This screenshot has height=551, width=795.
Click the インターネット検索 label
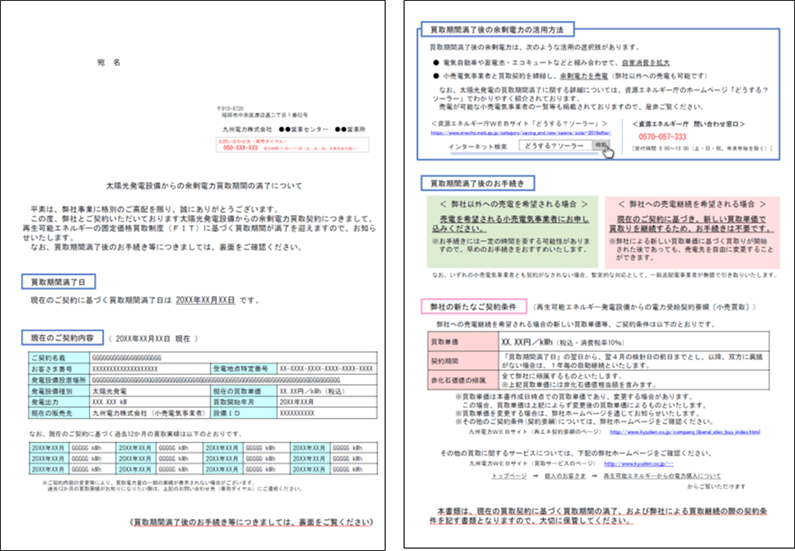tap(478, 146)
